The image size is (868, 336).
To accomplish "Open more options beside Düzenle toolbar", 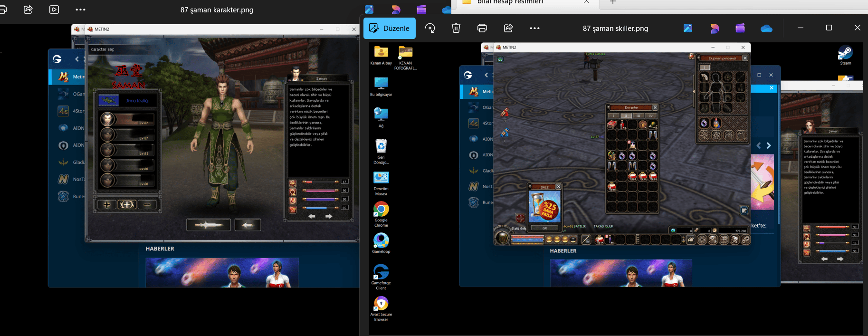I will (x=534, y=29).
